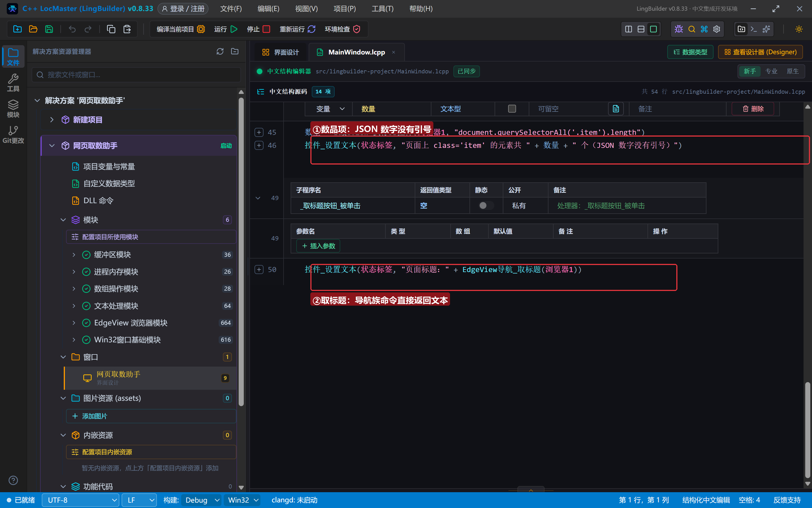812x508 pixels.
Task: Select 原生 editor mode
Action: [x=793, y=71]
